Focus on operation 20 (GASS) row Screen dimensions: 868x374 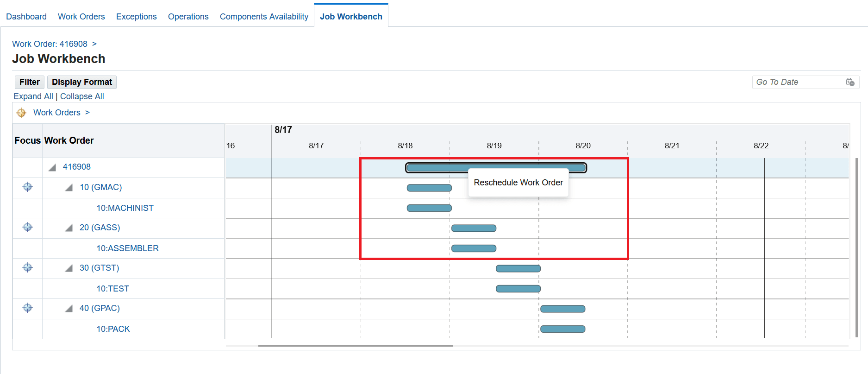coord(28,227)
